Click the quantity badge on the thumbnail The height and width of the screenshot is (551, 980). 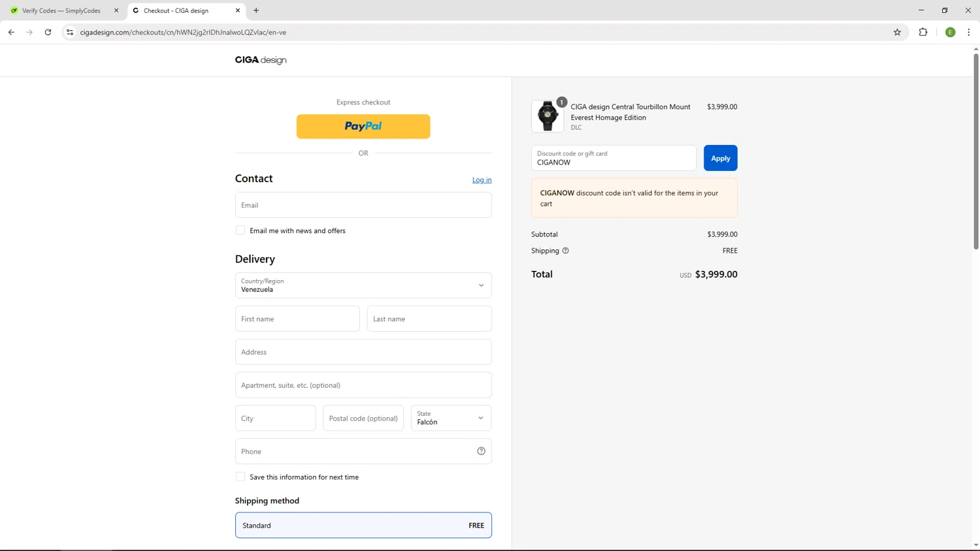pos(561,102)
